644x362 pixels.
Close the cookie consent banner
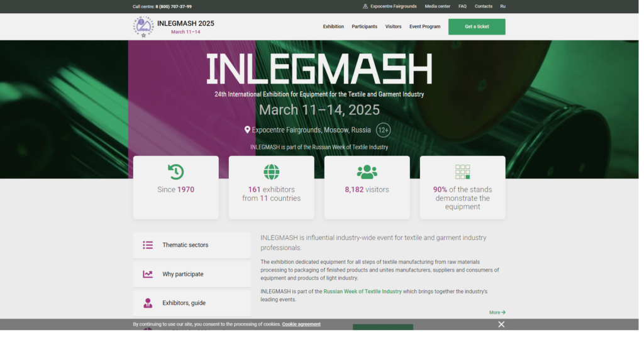pos(501,324)
